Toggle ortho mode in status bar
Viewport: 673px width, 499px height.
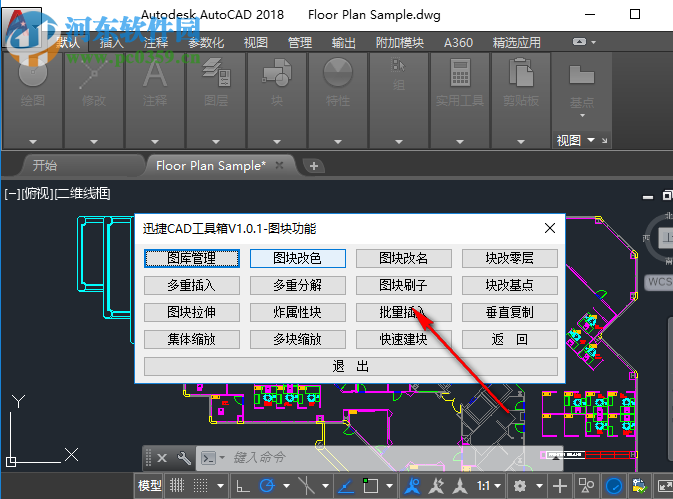click(243, 486)
